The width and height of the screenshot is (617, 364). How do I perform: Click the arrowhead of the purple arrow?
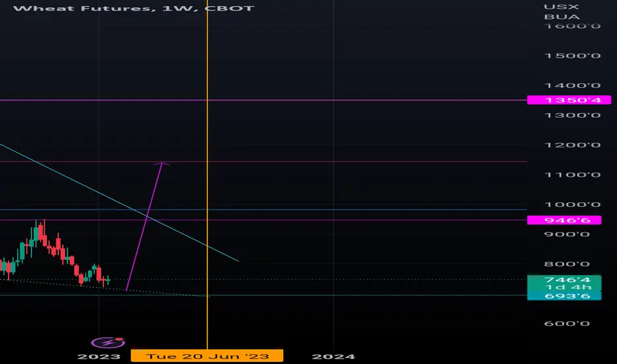tap(162, 163)
